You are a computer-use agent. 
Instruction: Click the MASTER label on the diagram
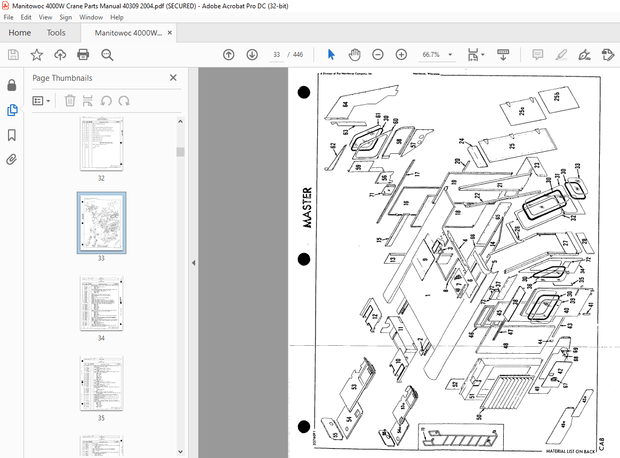pyautogui.click(x=307, y=208)
